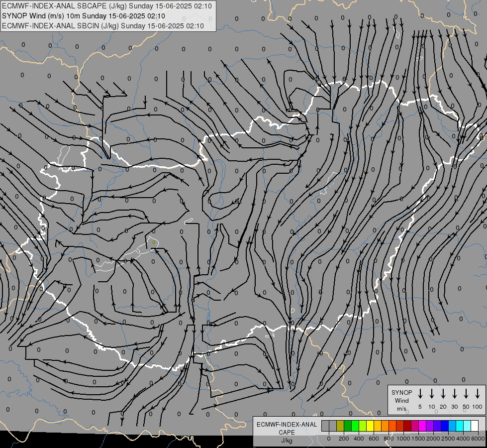Pick the cyan CAPE swatch before 4000

pos(459,426)
